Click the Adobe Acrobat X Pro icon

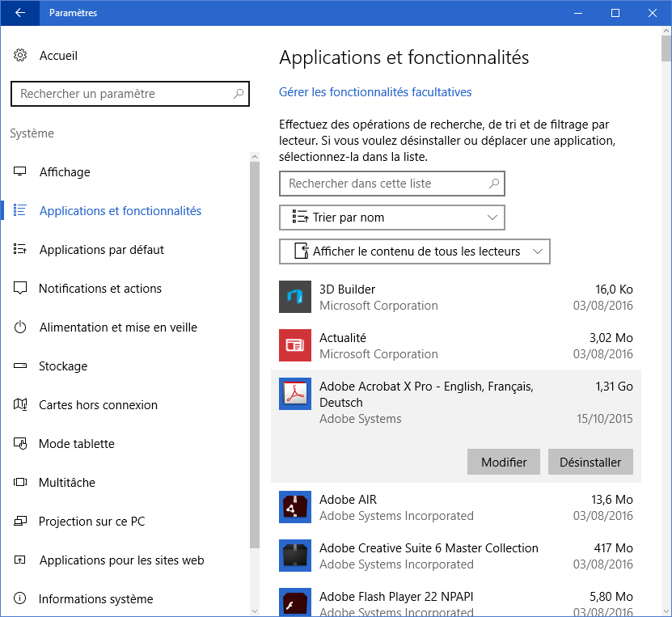[295, 394]
